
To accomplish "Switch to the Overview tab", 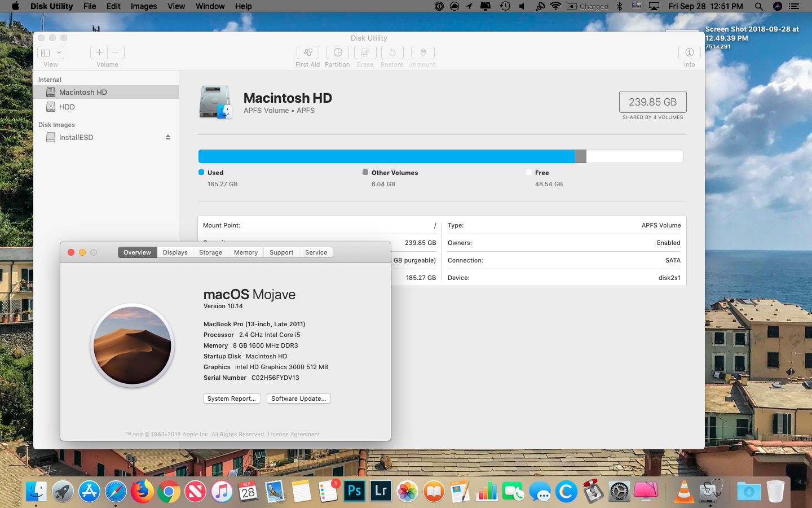I will [137, 252].
